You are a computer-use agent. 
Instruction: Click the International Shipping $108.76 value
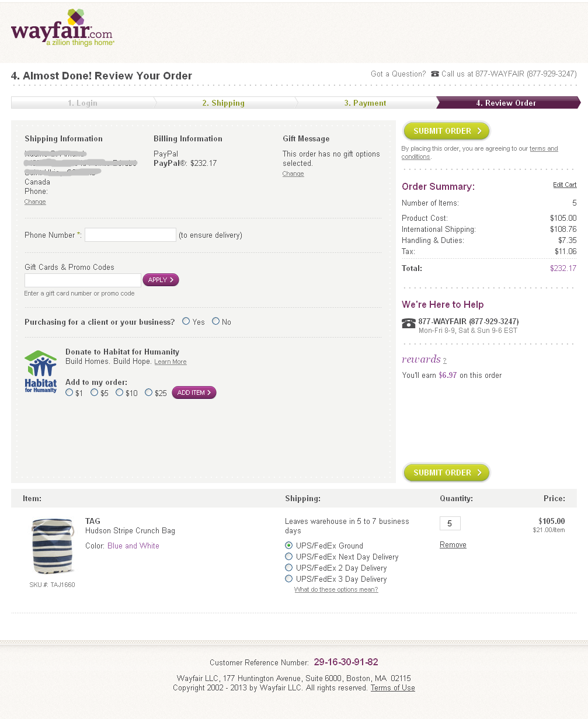coord(563,230)
